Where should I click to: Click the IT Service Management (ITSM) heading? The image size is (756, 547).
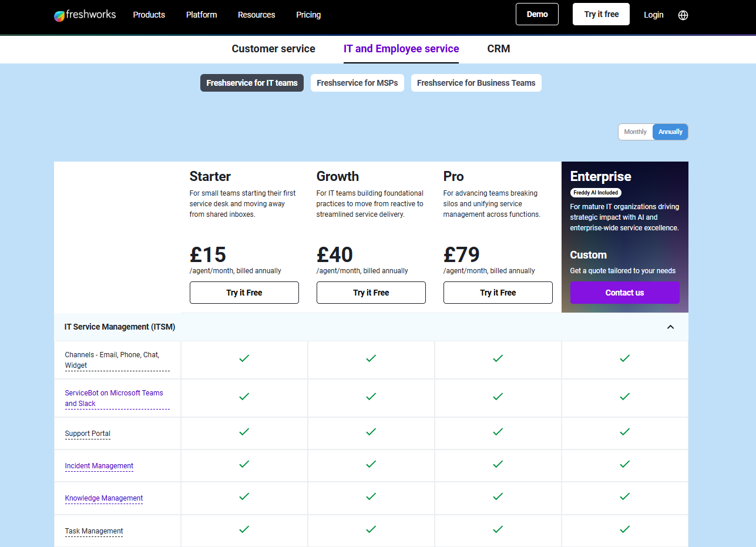point(120,327)
